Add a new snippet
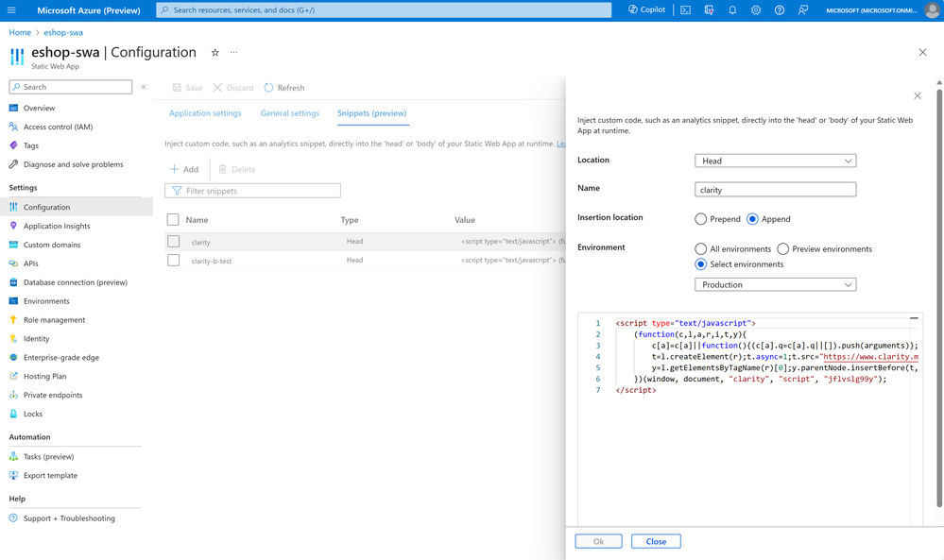 [x=184, y=170]
